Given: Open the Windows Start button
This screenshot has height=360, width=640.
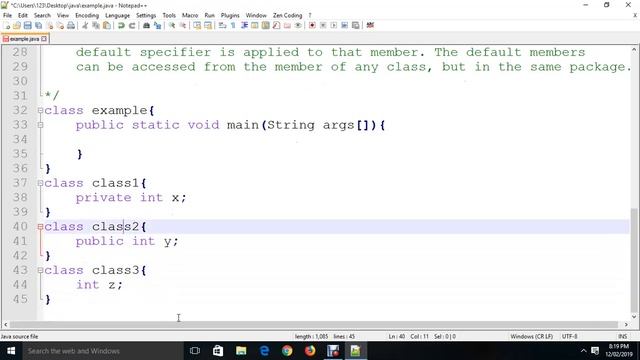Looking at the screenshot, I should (11, 351).
